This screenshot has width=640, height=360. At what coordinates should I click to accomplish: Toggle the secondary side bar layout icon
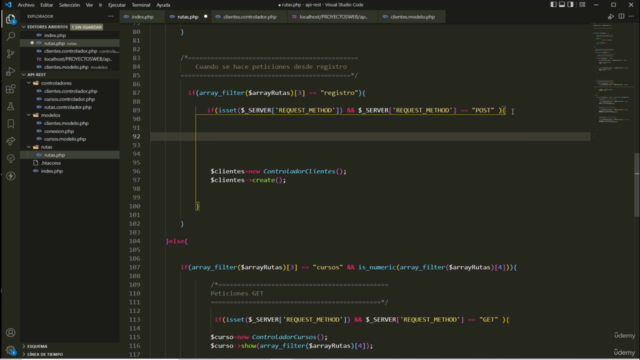(571, 5)
